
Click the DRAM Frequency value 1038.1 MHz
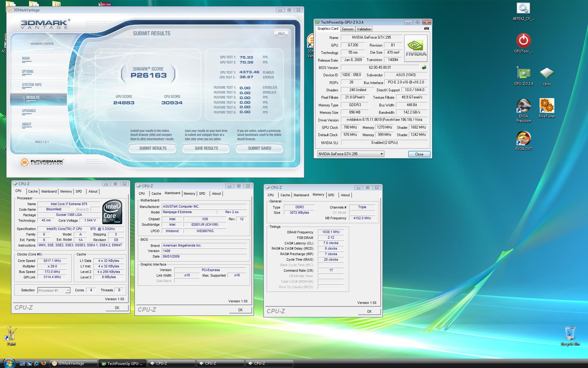point(331,232)
